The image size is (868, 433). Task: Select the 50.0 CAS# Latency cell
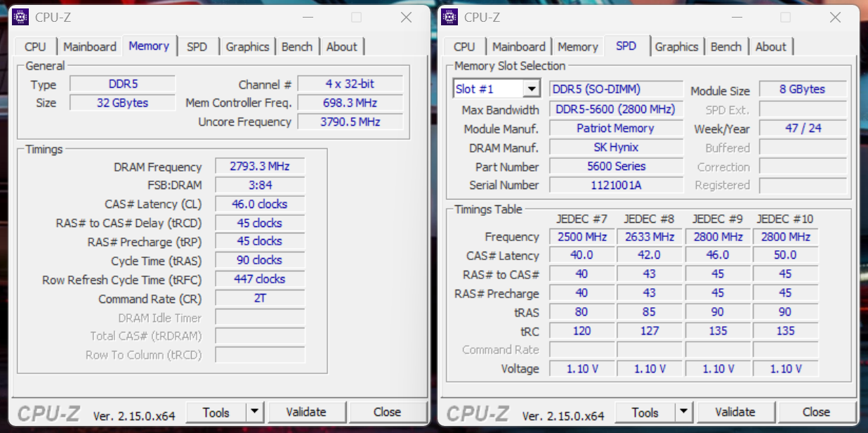point(785,255)
